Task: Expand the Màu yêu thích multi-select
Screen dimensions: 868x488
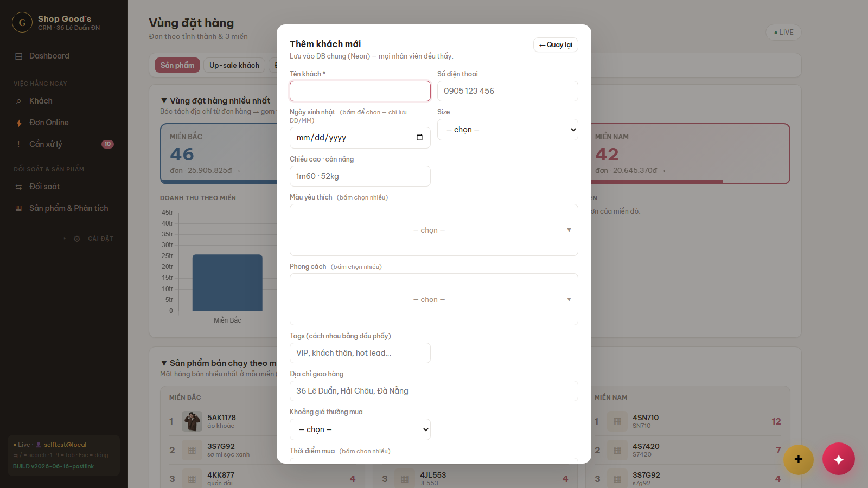Action: coord(434,230)
